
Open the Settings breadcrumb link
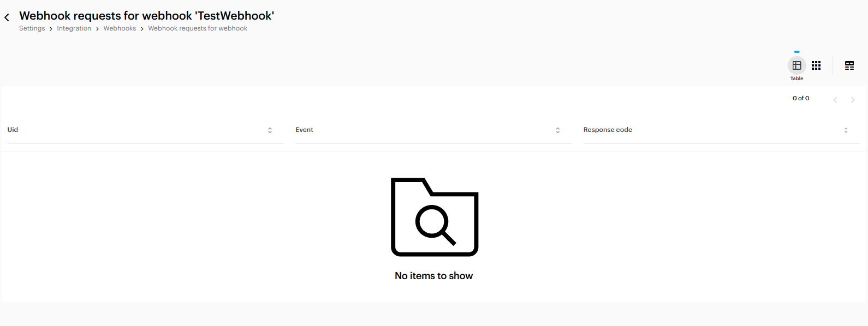click(x=32, y=28)
